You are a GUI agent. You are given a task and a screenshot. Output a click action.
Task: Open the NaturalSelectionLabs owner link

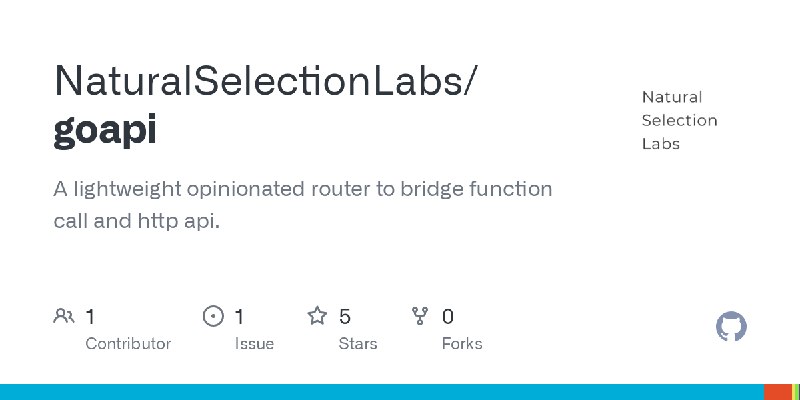(264, 83)
